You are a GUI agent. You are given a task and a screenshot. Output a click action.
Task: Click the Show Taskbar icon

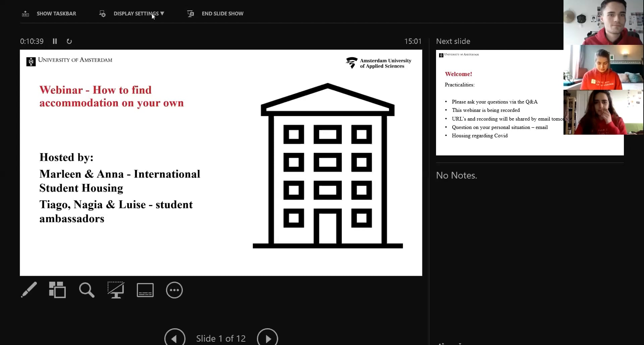pos(25,14)
